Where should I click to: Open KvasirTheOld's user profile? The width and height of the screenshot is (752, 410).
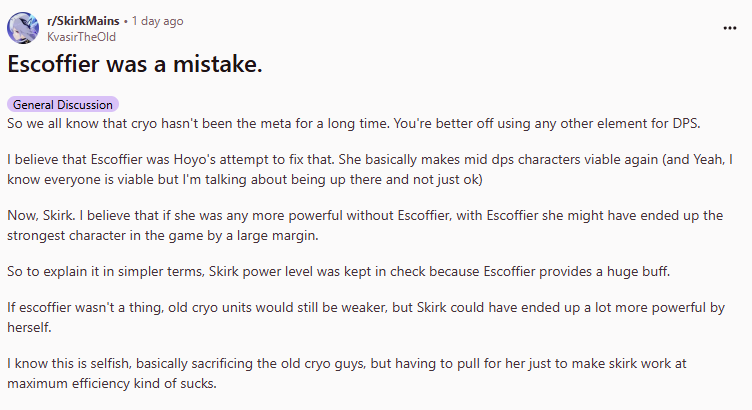coord(81,37)
